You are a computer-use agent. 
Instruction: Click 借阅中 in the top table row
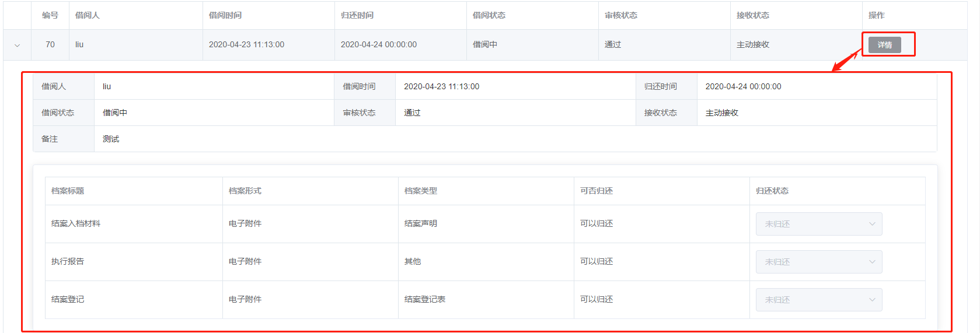coord(485,44)
